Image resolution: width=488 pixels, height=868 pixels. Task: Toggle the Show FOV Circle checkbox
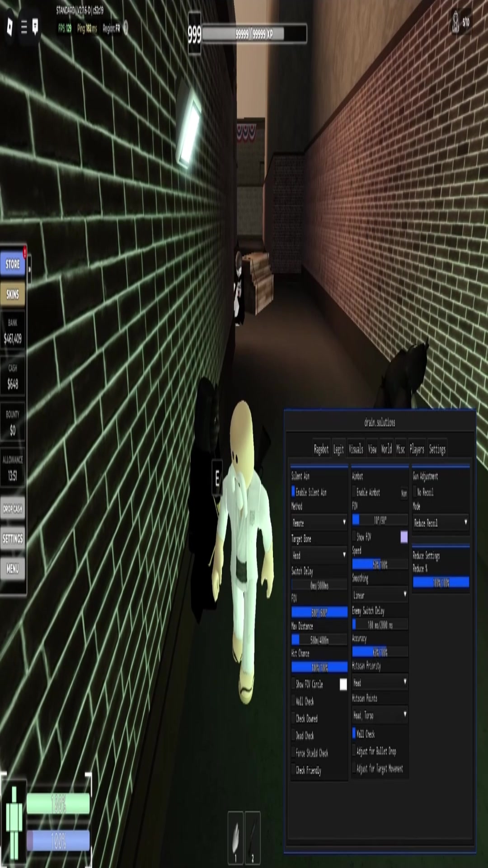pyautogui.click(x=293, y=684)
